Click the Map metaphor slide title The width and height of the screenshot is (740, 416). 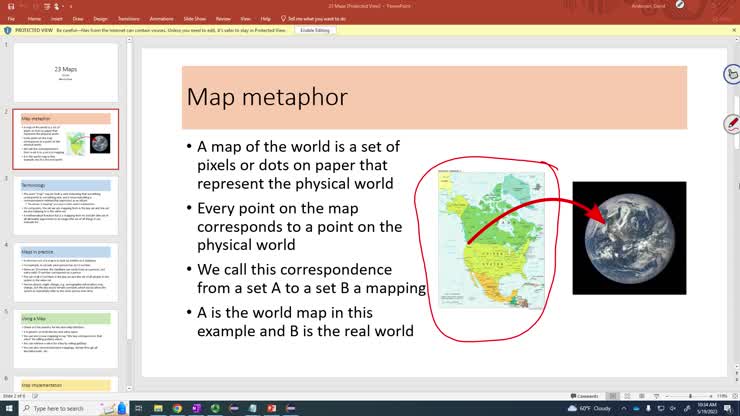(x=267, y=97)
